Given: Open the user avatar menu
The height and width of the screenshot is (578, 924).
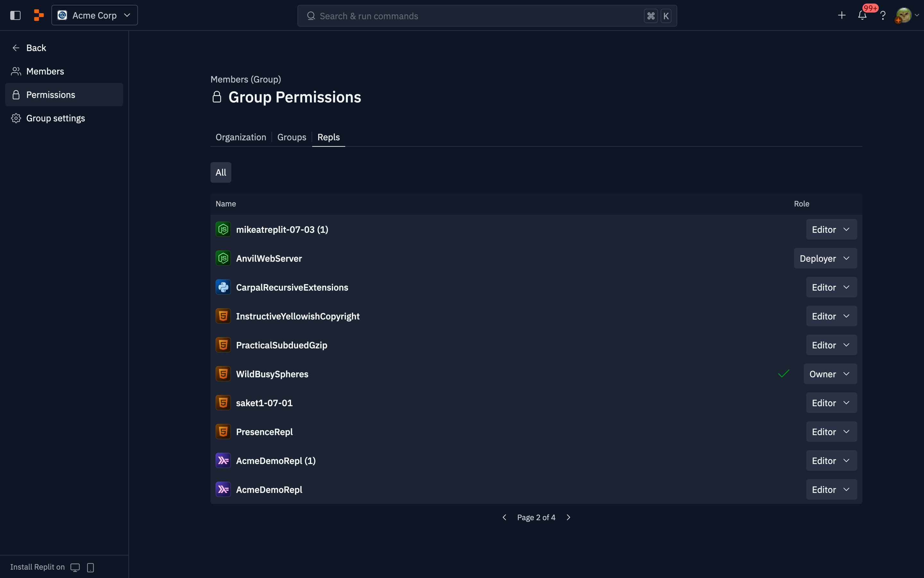Looking at the screenshot, I should pos(904,15).
